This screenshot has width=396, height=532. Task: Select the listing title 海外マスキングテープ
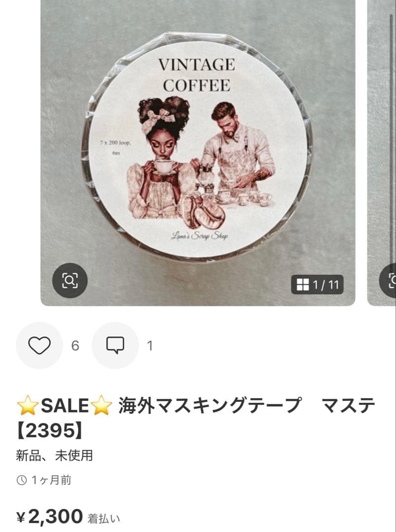(x=210, y=405)
